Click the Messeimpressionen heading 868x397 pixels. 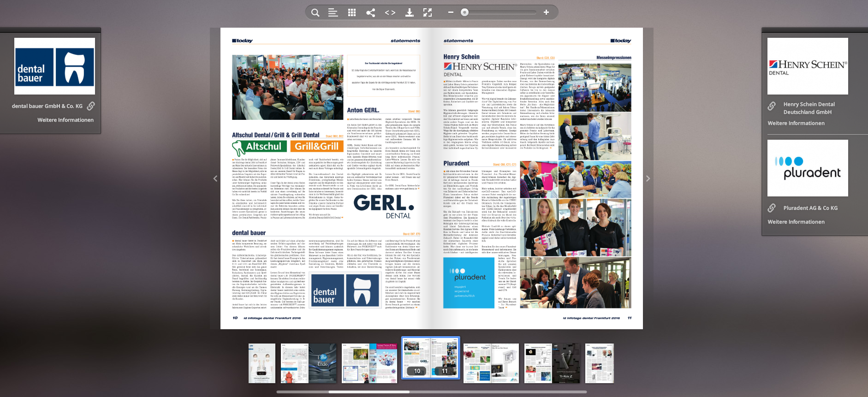[613, 58]
